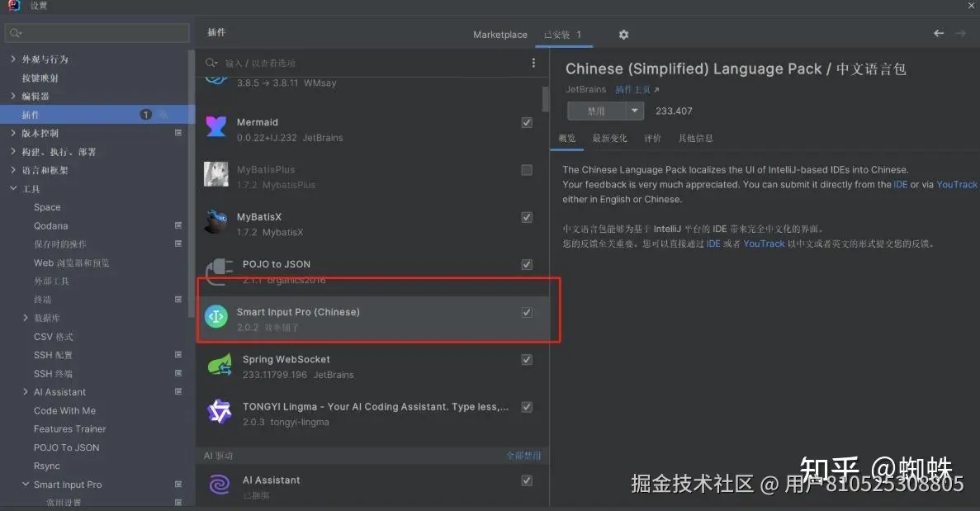Image resolution: width=980 pixels, height=511 pixels.
Task: Open the 最新变化 tab
Action: tap(609, 138)
